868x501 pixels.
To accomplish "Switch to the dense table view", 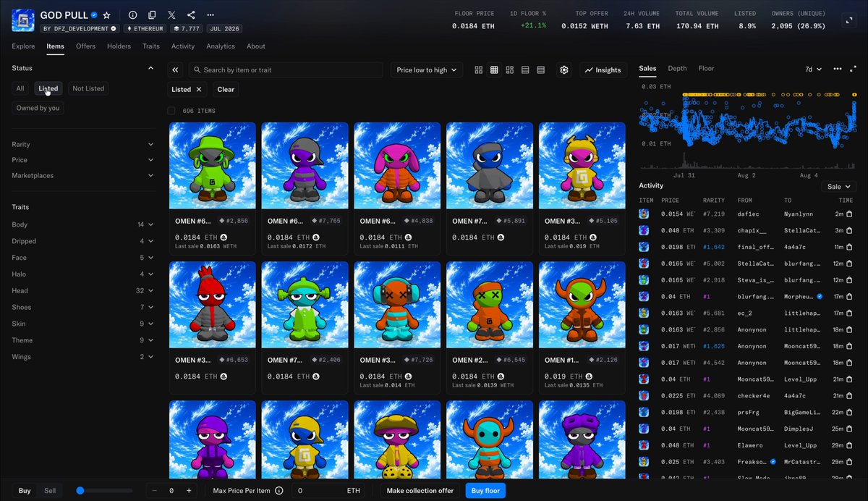I will click(541, 70).
